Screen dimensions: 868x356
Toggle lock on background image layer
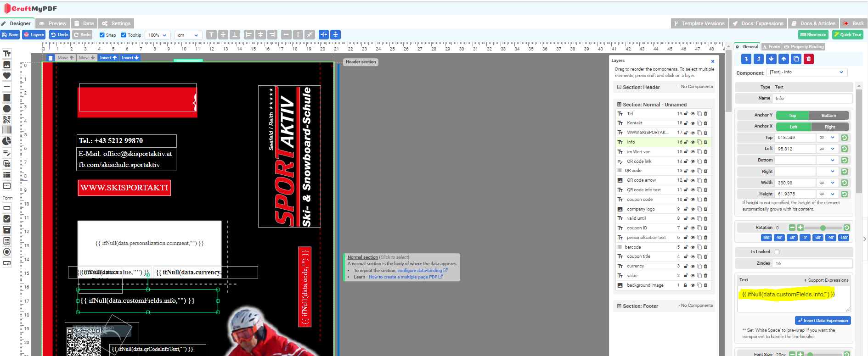[686, 285]
